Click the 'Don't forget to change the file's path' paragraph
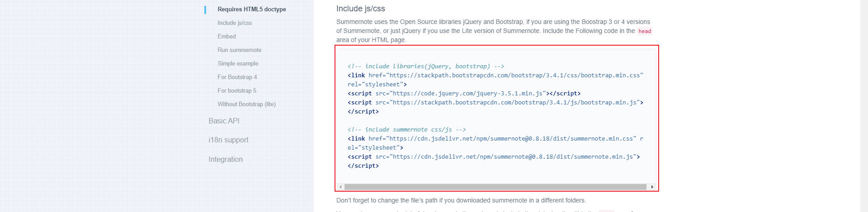Screen dimensions: 868x212 pyautogui.click(x=461, y=200)
